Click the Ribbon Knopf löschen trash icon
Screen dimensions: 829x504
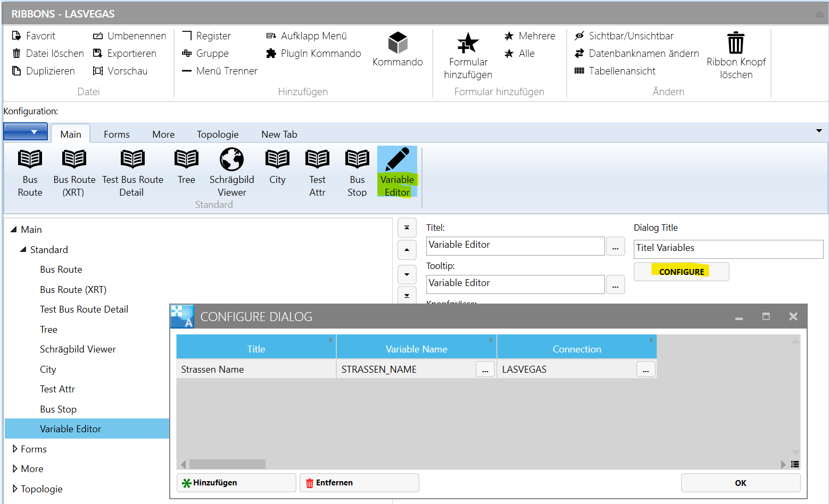[735, 43]
